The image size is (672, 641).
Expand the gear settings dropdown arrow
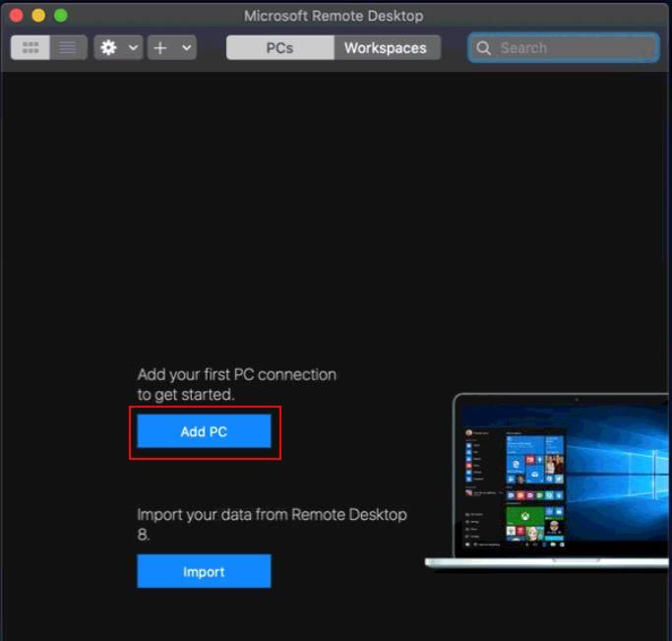point(134,47)
